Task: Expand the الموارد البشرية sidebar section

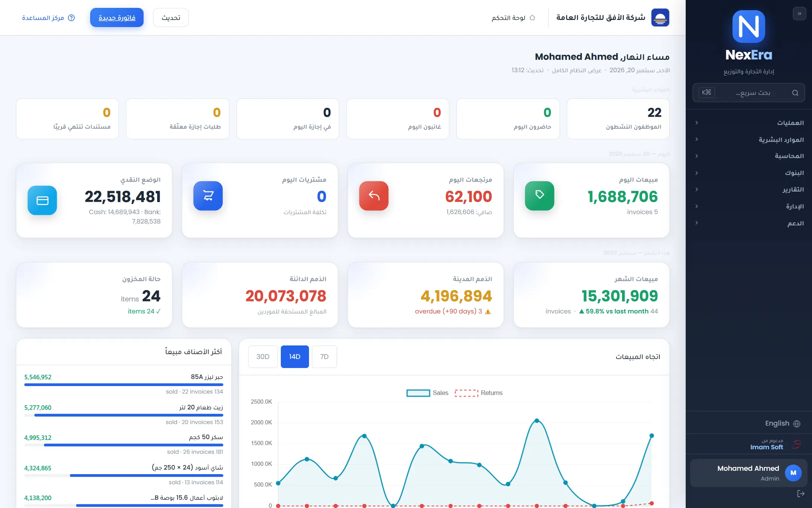Action: click(749, 140)
